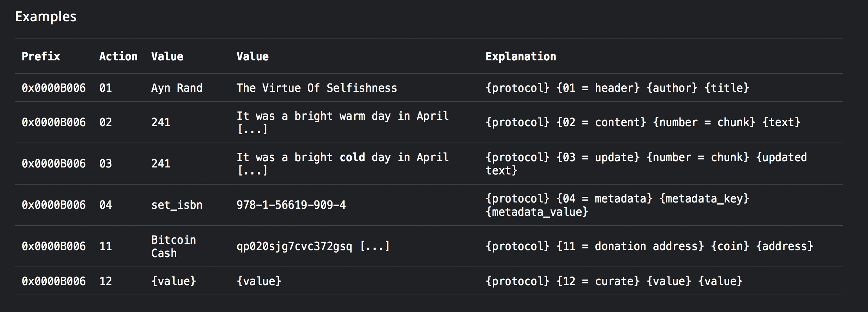Click the Bitcoin Cash cell
Screen dimensions: 868x312
click(174, 246)
